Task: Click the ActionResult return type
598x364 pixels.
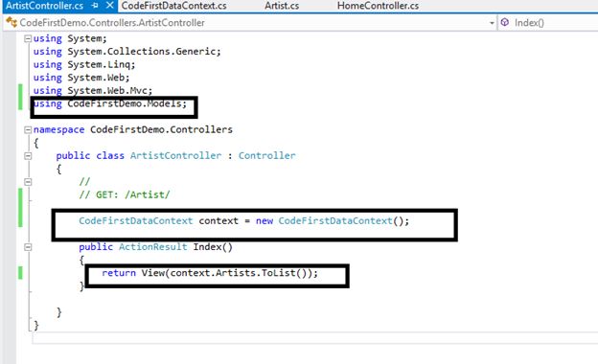Action: tap(153, 246)
